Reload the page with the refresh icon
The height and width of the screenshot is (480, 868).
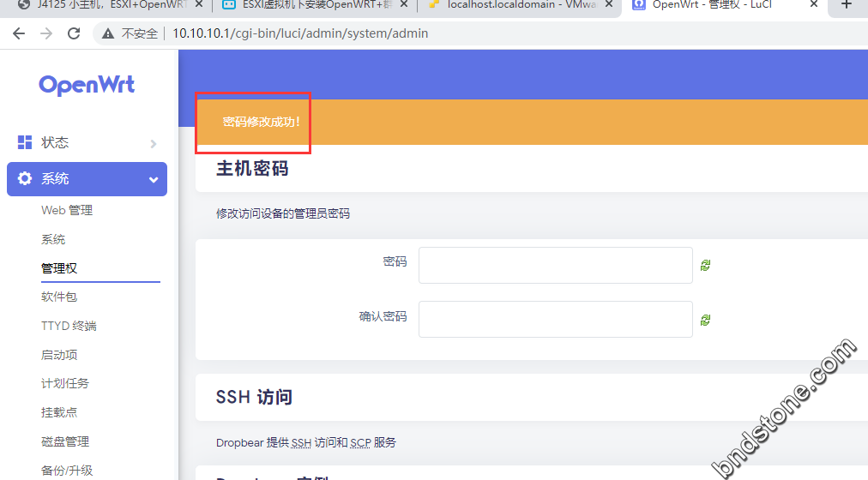74,33
